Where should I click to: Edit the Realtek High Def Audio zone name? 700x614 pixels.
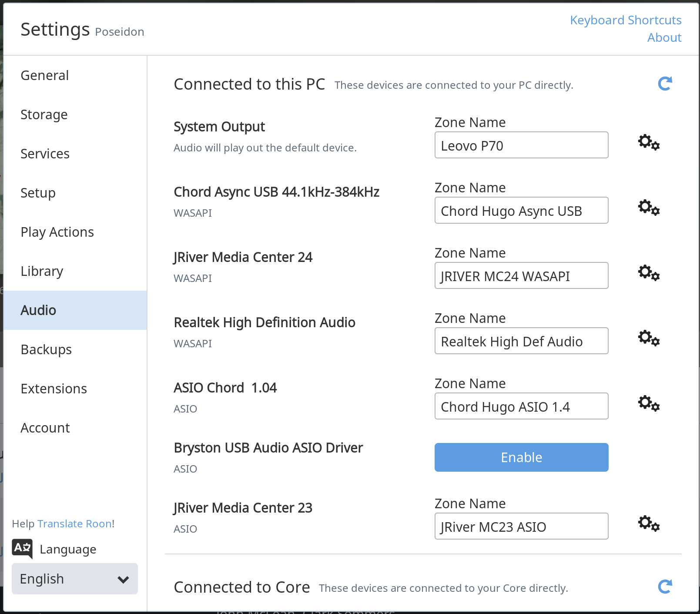coord(521,341)
